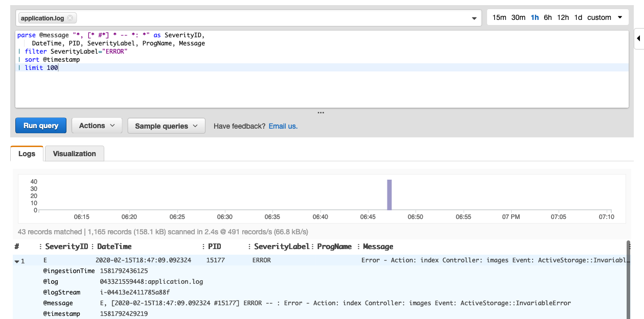Open SeverityID column options handle

(40, 247)
